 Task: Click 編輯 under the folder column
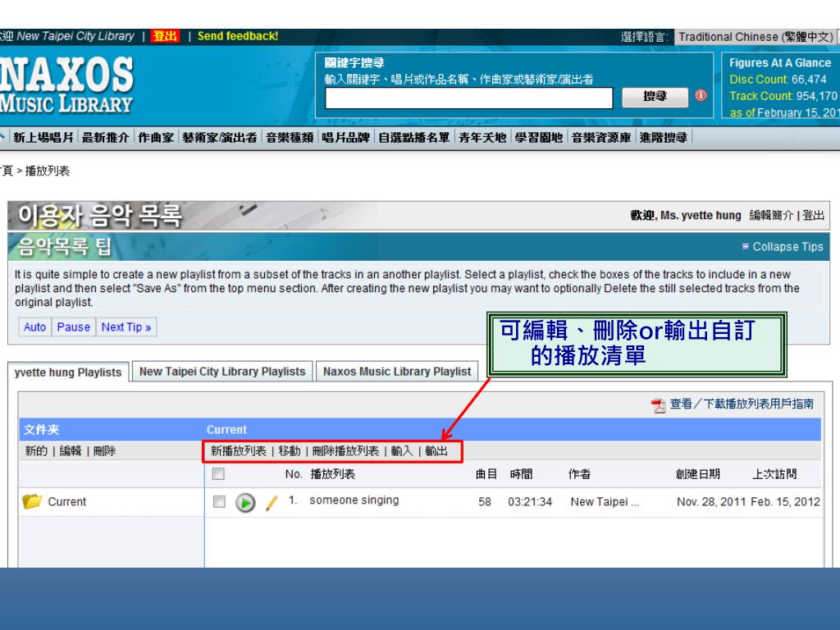pyautogui.click(x=71, y=451)
